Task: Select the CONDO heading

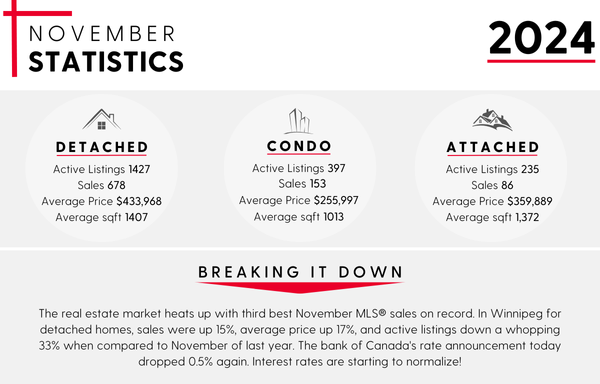Action: (299, 146)
